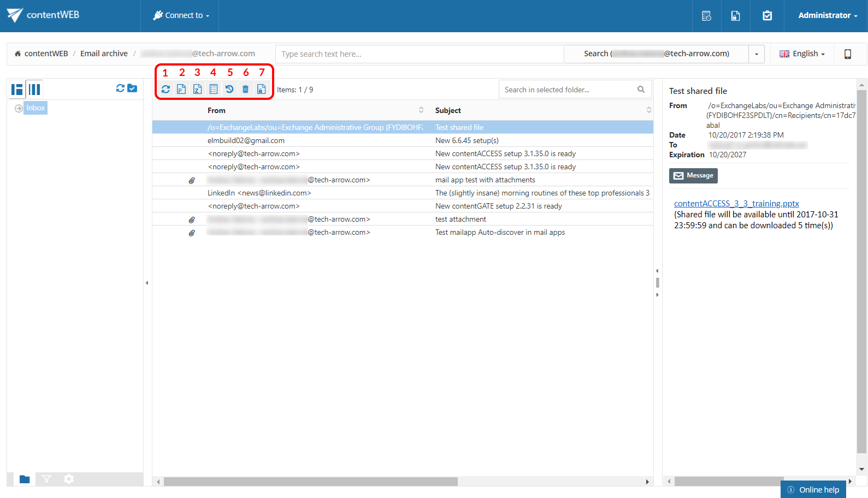
Task: Click the Search mailbox button
Action: (656, 54)
